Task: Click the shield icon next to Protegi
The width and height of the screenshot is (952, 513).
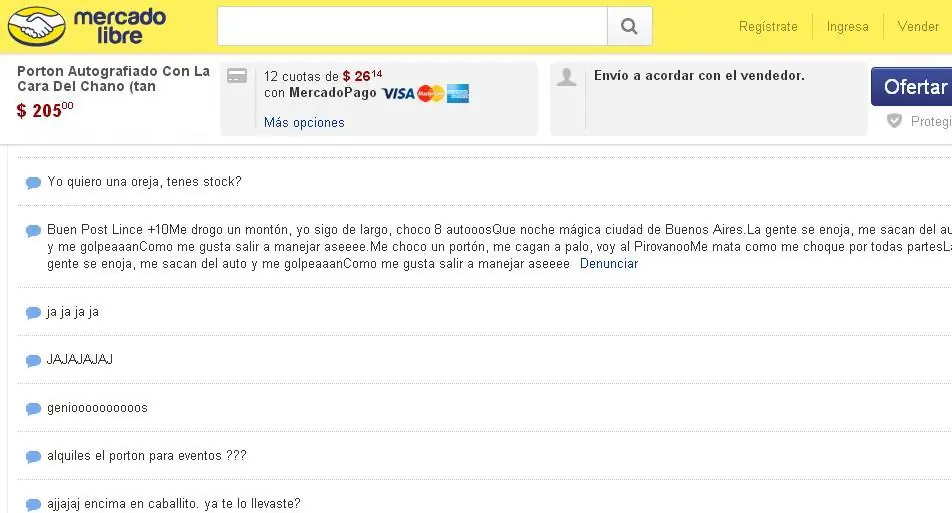Action: coord(894,120)
